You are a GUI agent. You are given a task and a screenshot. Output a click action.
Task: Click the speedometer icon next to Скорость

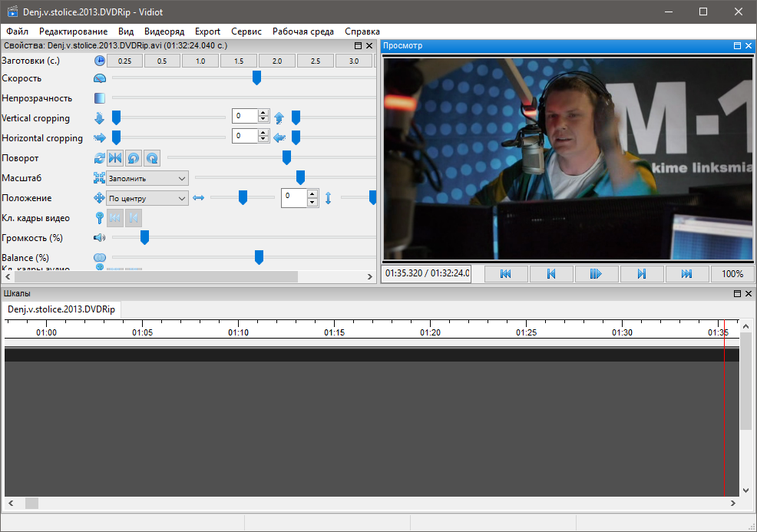coord(100,79)
